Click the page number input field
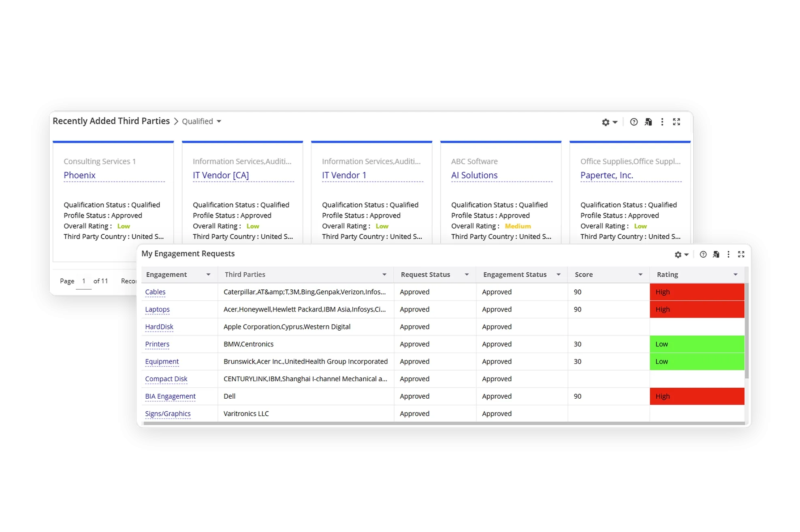Image resolution: width=800 pixels, height=532 pixels. click(x=83, y=281)
